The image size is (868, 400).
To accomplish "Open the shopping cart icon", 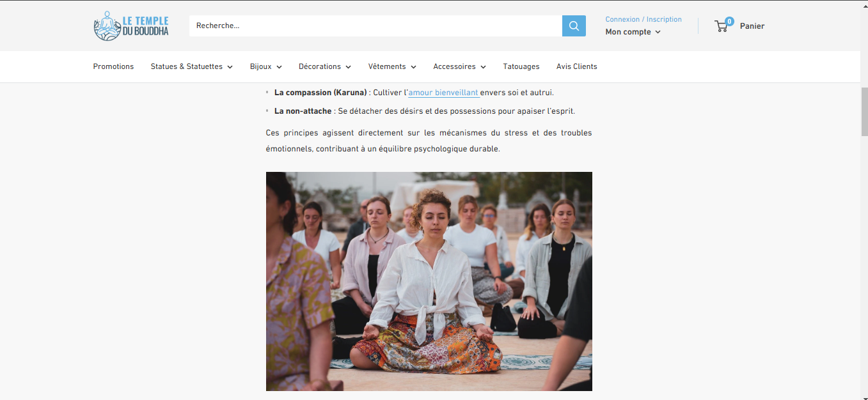I will [x=723, y=26].
